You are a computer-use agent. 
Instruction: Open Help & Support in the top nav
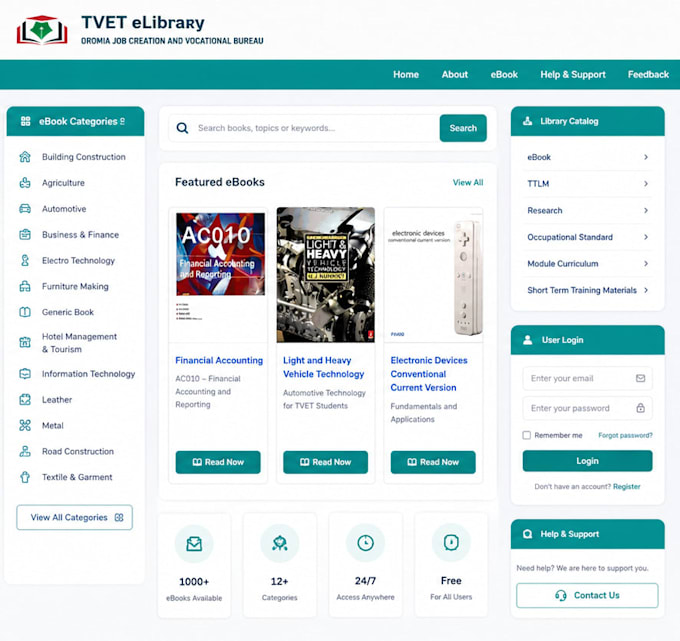pyautogui.click(x=573, y=75)
